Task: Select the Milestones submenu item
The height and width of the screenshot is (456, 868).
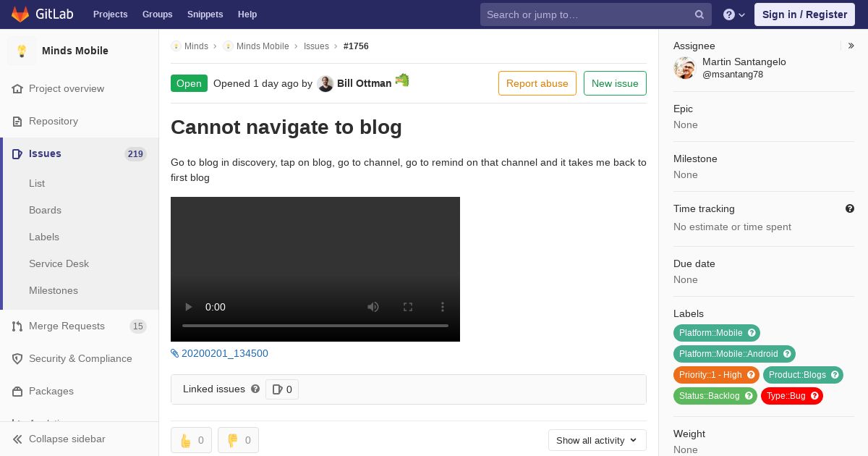Action: click(54, 290)
